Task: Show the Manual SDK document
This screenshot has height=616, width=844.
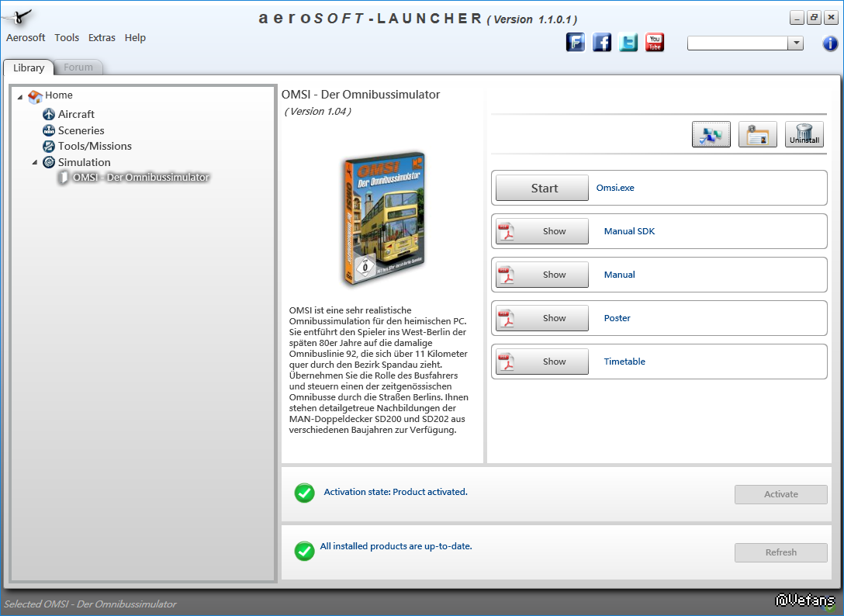Action: tap(542, 231)
